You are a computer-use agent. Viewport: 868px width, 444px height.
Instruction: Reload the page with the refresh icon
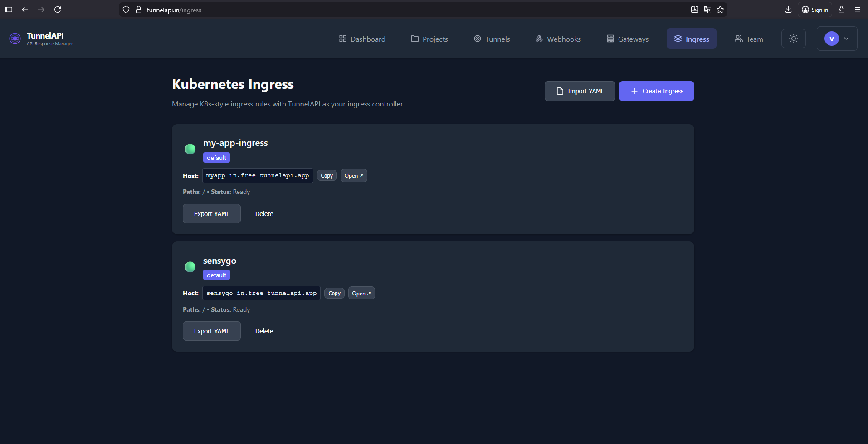click(58, 10)
